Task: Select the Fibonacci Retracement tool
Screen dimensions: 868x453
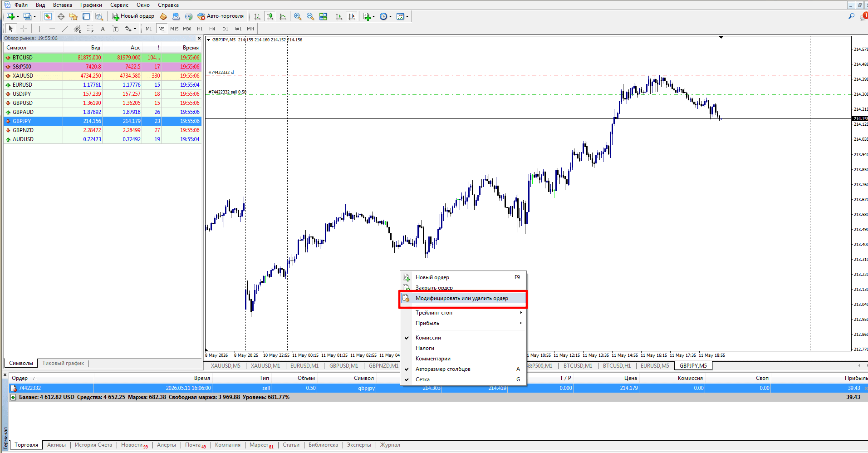Action: point(90,29)
